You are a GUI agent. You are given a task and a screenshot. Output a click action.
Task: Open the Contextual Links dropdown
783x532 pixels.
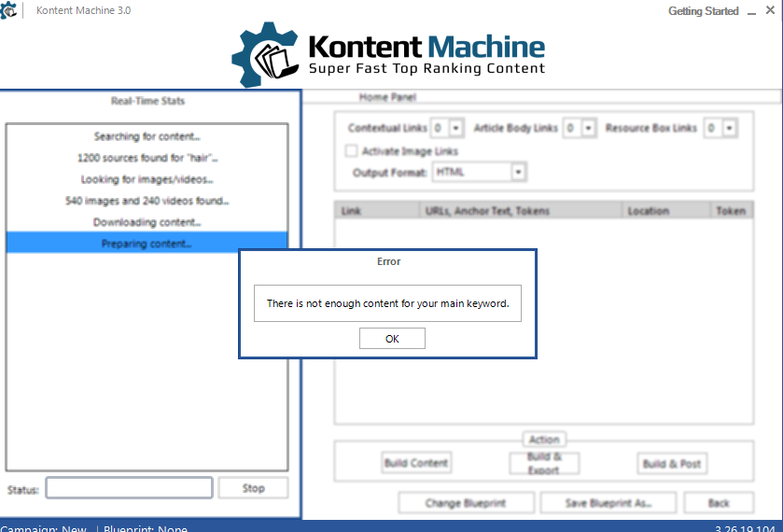tap(456, 128)
